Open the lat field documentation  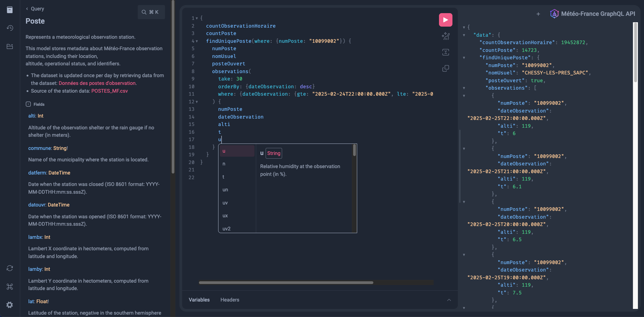pyautogui.click(x=31, y=302)
